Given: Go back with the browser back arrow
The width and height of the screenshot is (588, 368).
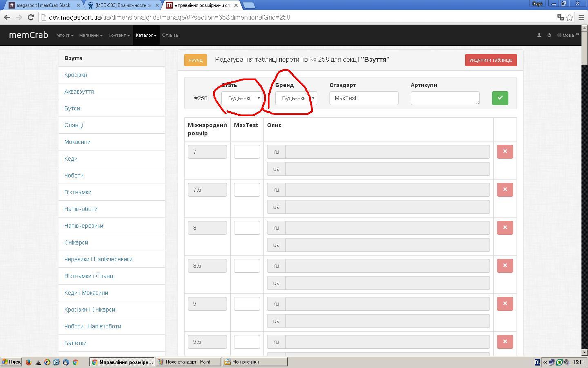Looking at the screenshot, I should (x=7, y=17).
